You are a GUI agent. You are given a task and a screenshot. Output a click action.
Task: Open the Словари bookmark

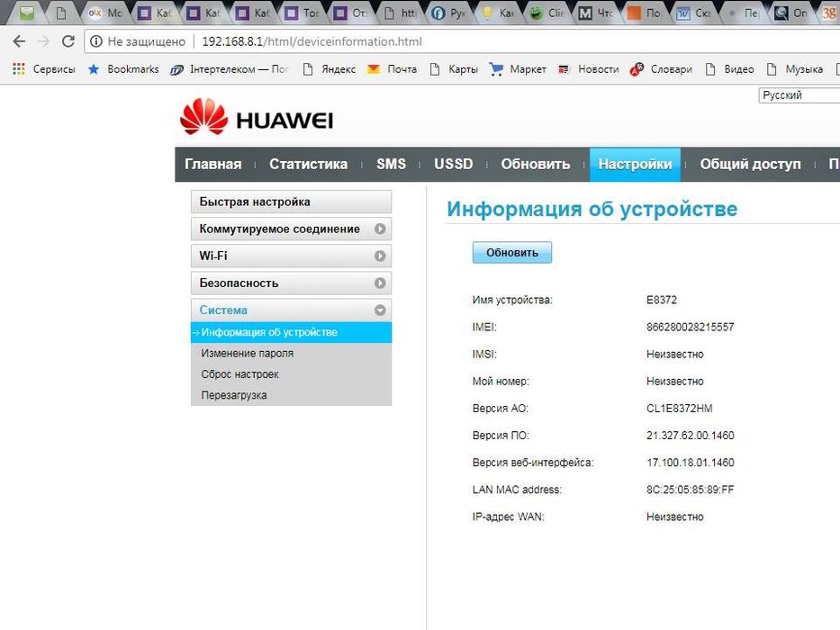661,69
